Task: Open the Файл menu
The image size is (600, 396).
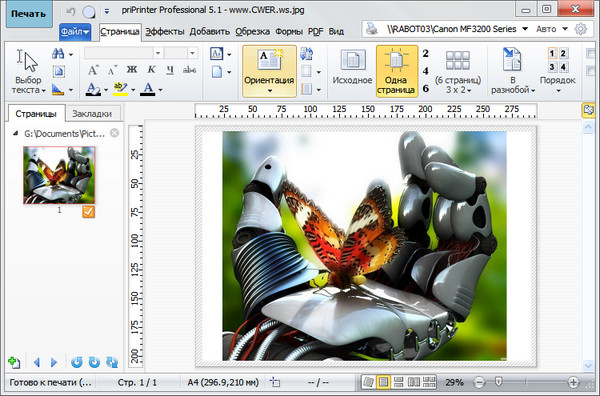Action: coord(75,31)
